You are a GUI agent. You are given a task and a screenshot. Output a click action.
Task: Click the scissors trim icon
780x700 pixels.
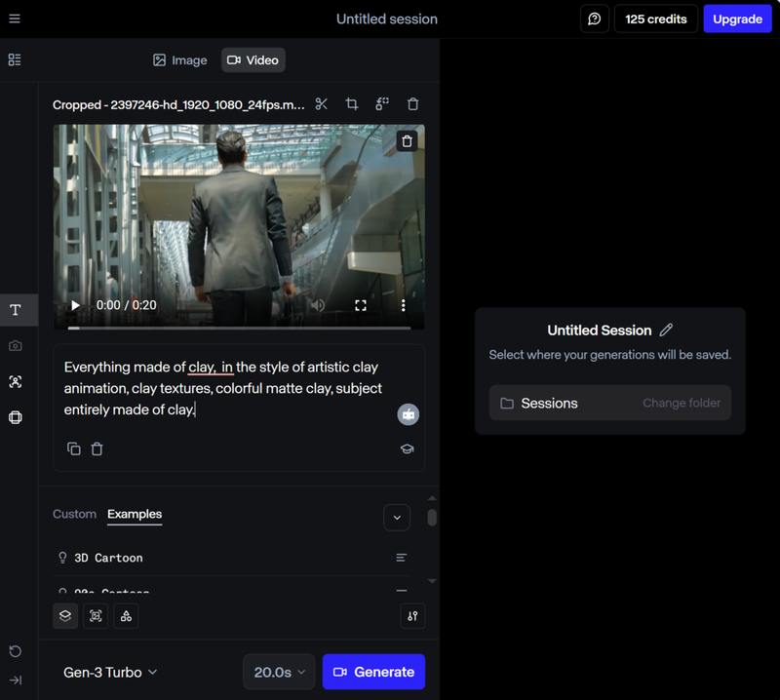(x=322, y=104)
